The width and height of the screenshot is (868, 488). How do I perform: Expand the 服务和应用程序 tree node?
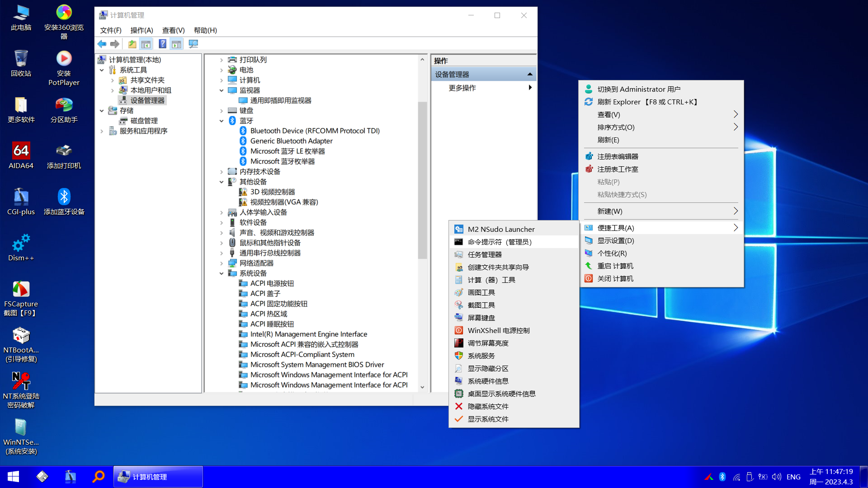click(x=102, y=131)
